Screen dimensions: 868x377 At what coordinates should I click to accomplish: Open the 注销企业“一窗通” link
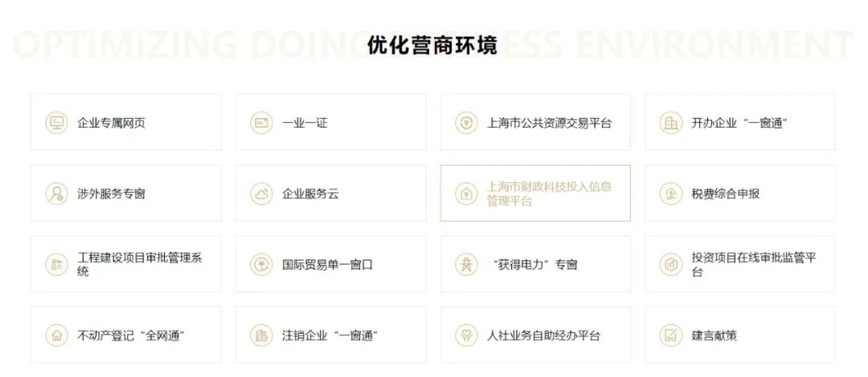coord(330,335)
